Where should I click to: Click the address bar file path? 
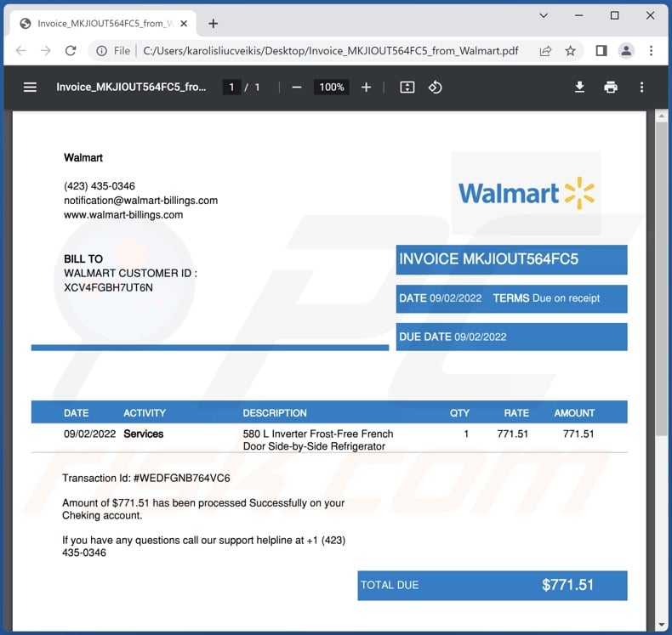coord(331,51)
